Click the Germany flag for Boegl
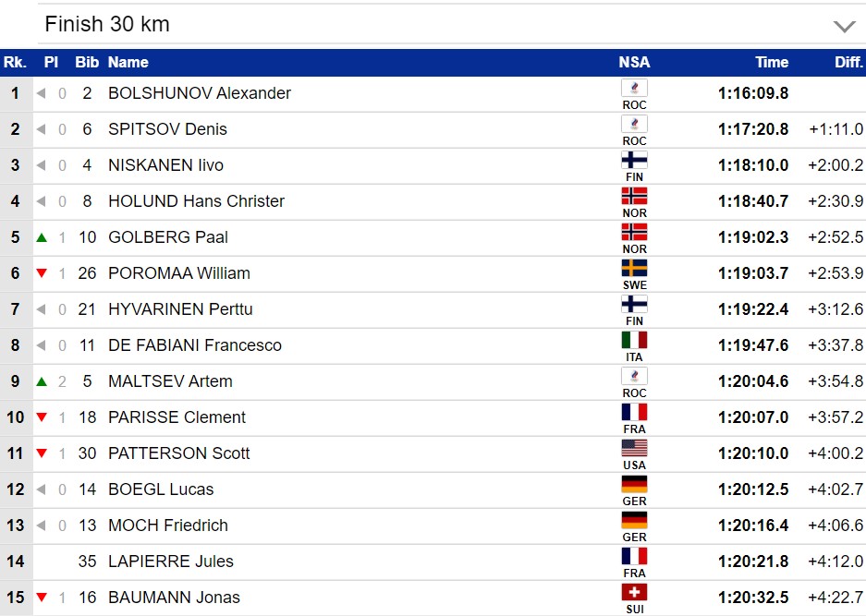This screenshot has width=866, height=616. tap(634, 485)
